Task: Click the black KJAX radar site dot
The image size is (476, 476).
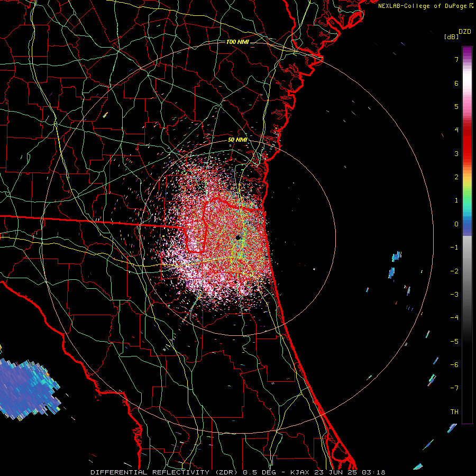Action: point(239,237)
